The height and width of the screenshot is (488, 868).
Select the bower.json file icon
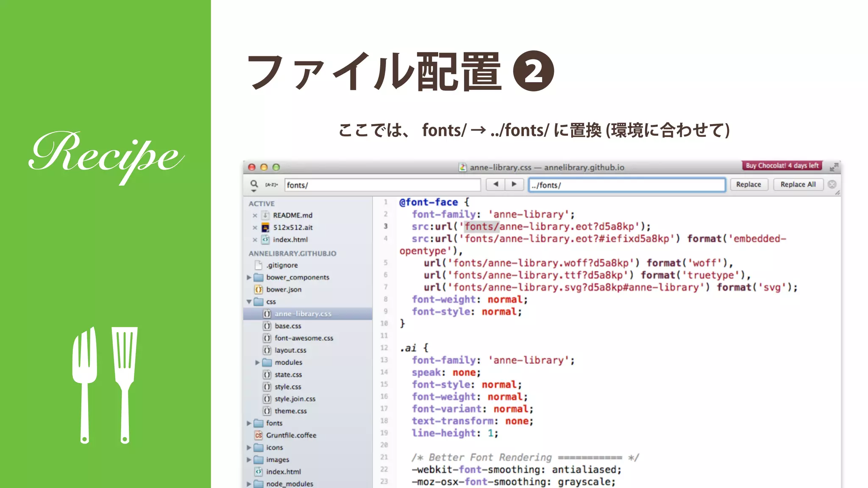tap(259, 290)
